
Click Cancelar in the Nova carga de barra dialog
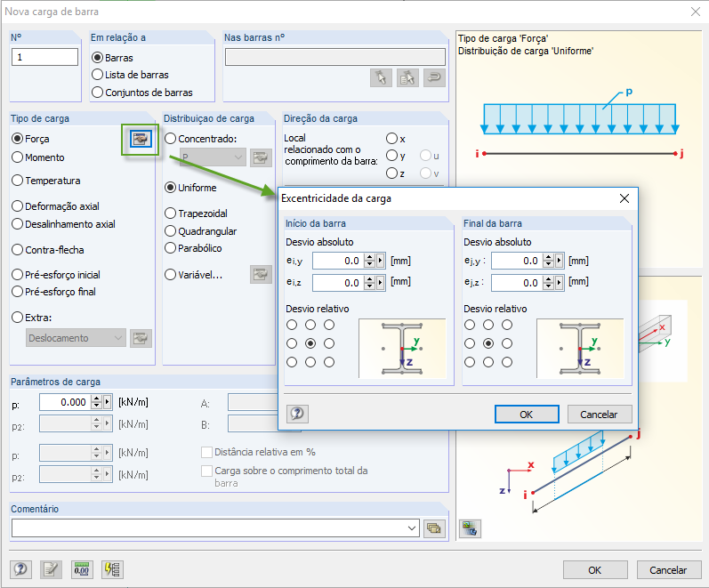point(669,570)
